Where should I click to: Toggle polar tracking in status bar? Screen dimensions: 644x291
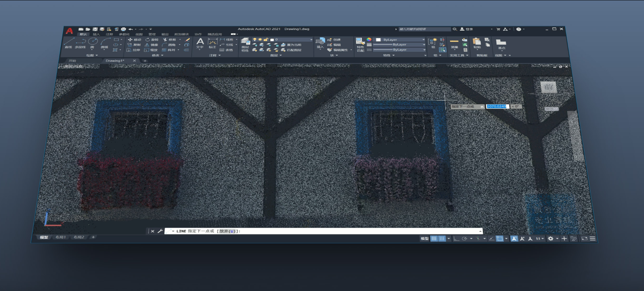[464, 239]
